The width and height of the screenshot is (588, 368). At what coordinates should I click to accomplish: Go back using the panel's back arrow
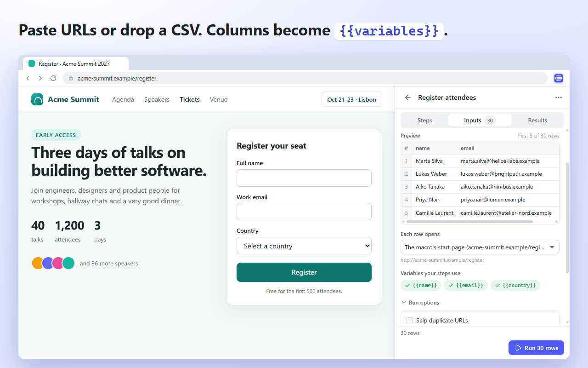pos(408,98)
